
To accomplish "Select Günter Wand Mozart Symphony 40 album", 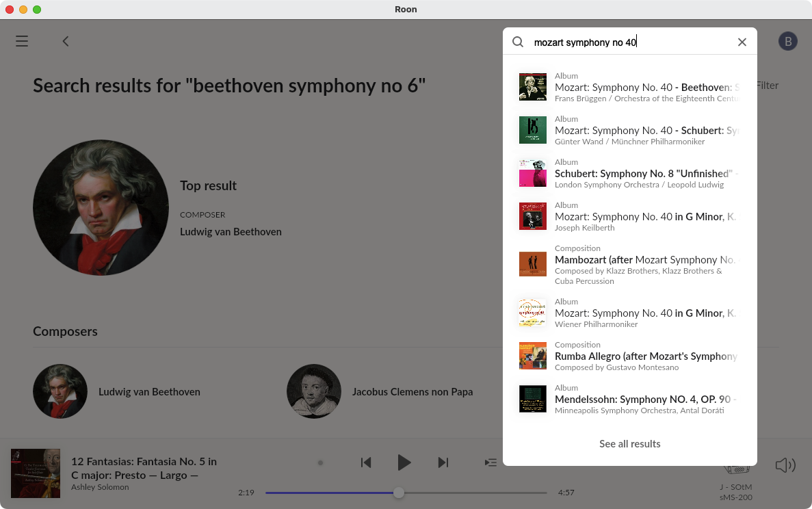I will click(629, 130).
